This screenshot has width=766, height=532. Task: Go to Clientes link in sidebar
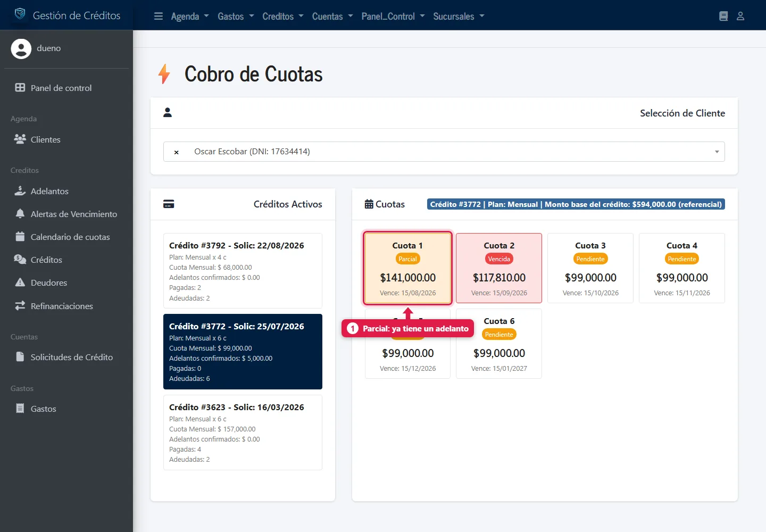(x=46, y=139)
